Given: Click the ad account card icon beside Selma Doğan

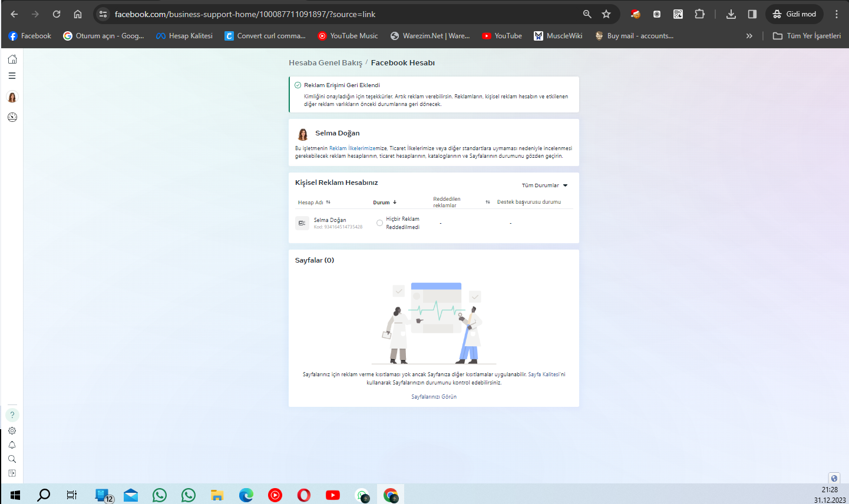Looking at the screenshot, I should tap(302, 223).
